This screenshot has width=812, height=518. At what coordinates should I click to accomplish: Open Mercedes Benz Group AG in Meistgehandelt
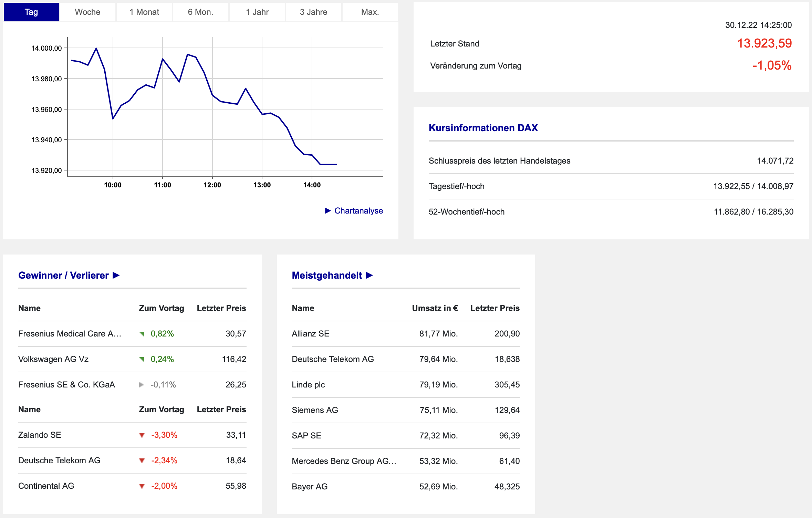344,461
